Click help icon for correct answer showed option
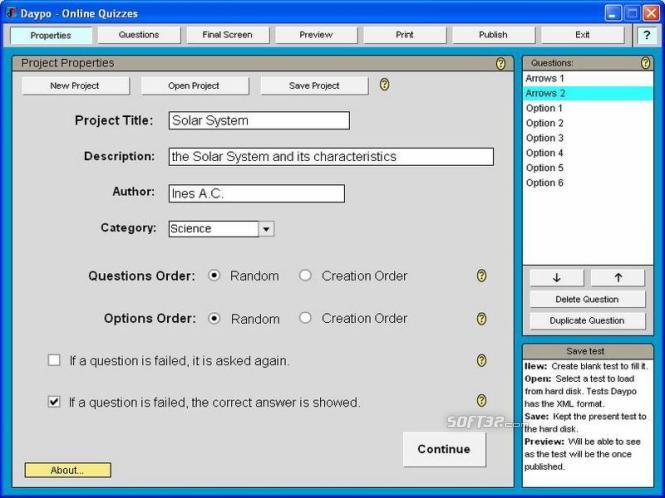Viewport: 665px width, 498px height. [x=481, y=400]
